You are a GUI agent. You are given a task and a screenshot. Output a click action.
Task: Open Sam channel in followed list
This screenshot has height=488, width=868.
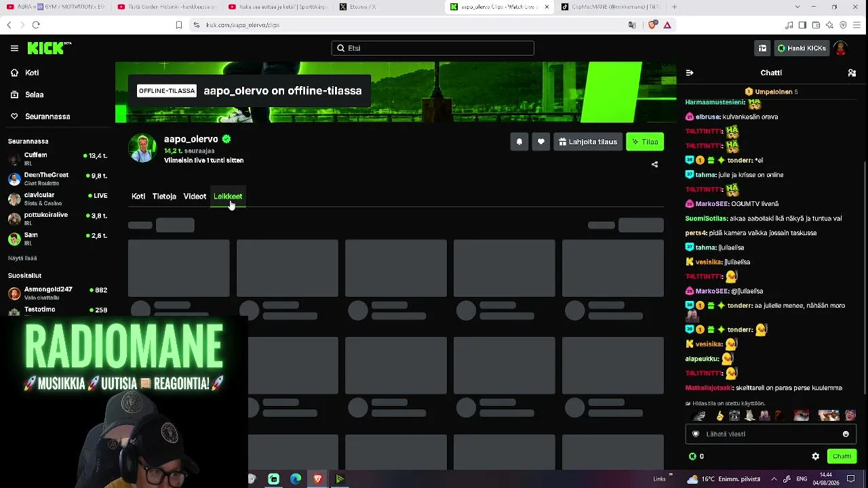coord(58,239)
